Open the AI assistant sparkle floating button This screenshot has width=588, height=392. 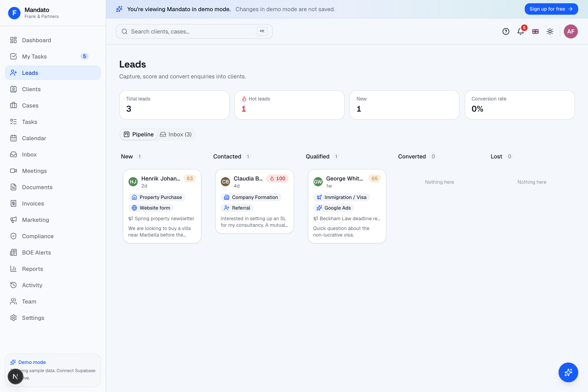tap(568, 372)
